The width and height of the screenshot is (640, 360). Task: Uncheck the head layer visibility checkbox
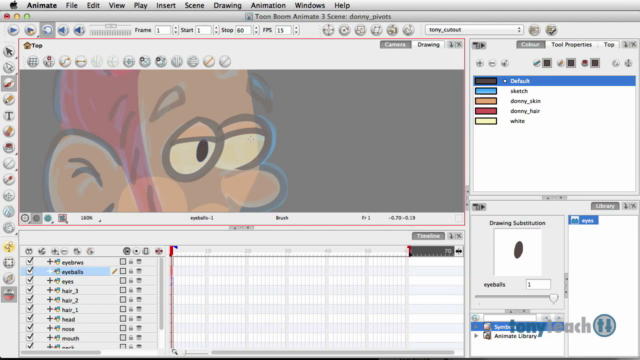point(30,318)
